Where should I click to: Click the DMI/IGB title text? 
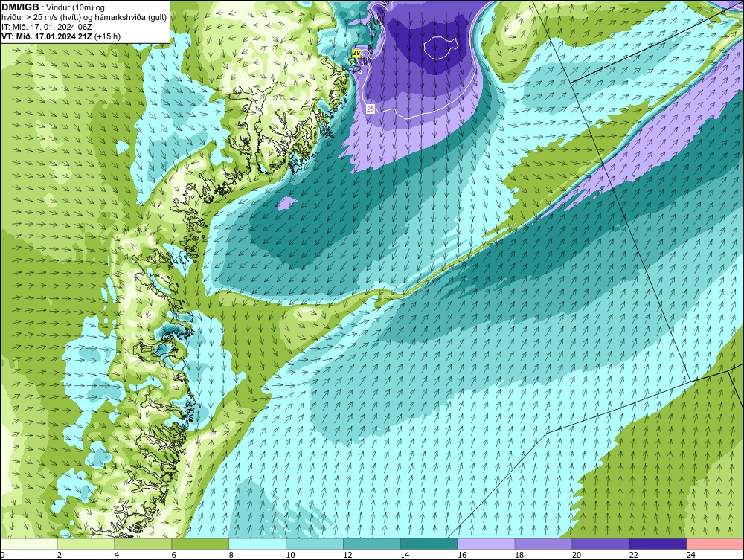(x=20, y=7)
